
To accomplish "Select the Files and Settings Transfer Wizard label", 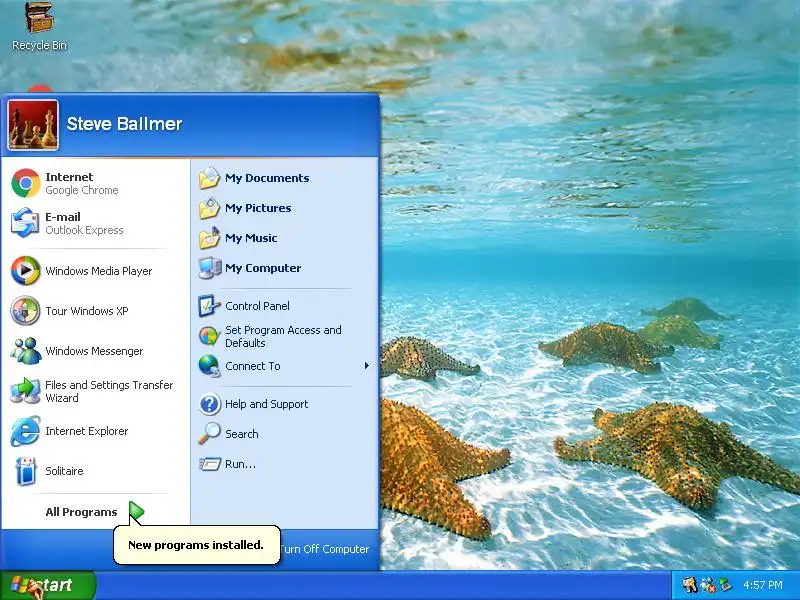I will click(x=109, y=391).
